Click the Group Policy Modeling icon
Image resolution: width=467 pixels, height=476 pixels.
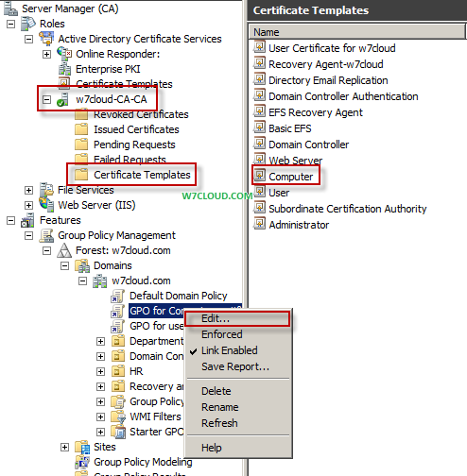point(82,462)
